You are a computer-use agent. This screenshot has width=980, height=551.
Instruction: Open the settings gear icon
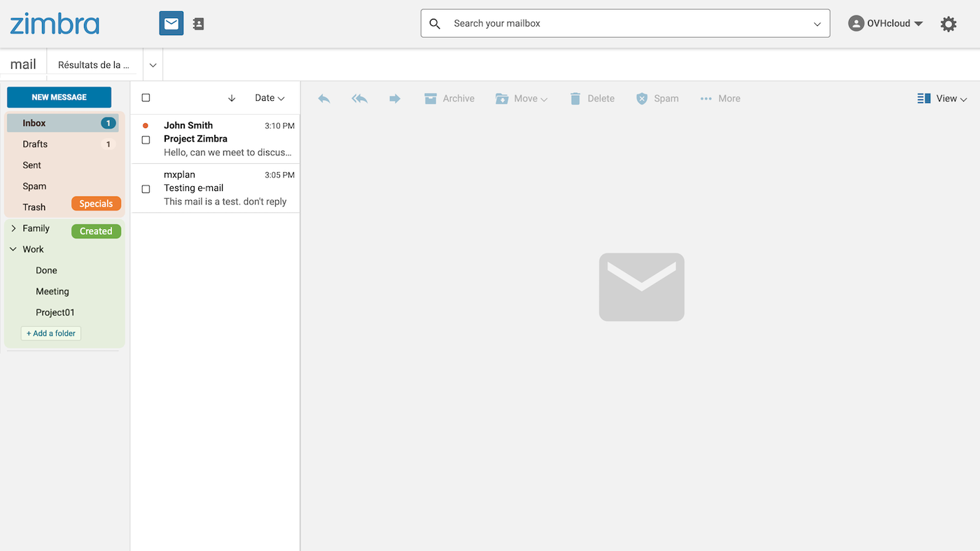[x=948, y=24]
